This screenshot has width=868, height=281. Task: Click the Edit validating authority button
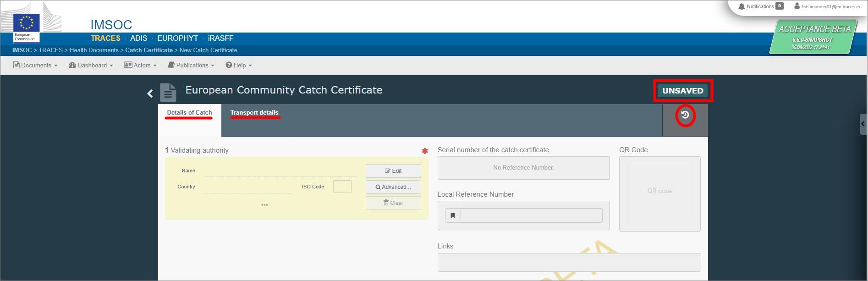pyautogui.click(x=393, y=171)
